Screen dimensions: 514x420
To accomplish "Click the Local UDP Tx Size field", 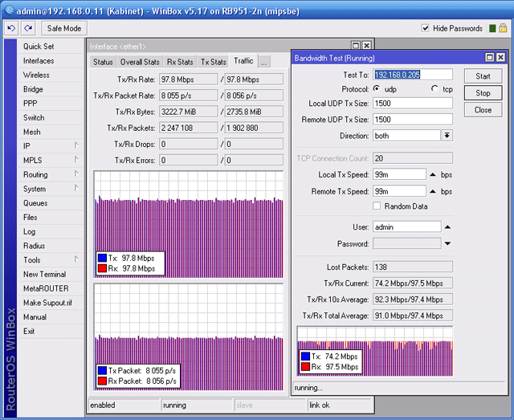I will (x=413, y=104).
